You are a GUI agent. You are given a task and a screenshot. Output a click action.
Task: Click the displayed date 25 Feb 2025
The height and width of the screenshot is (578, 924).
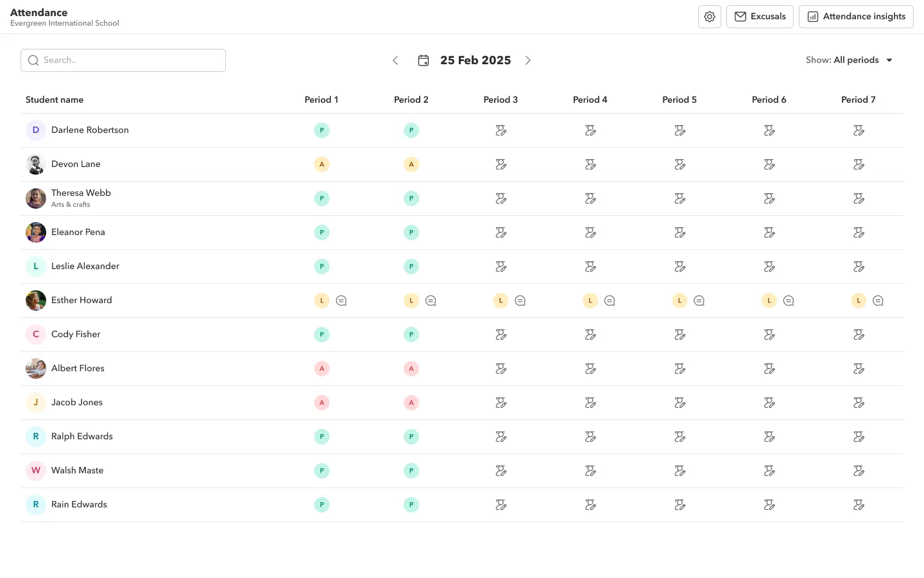pos(475,60)
